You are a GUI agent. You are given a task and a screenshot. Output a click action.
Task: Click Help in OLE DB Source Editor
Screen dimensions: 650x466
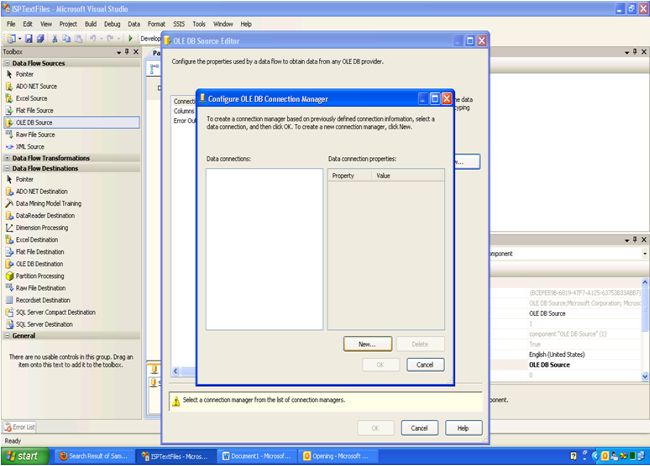pos(463,428)
